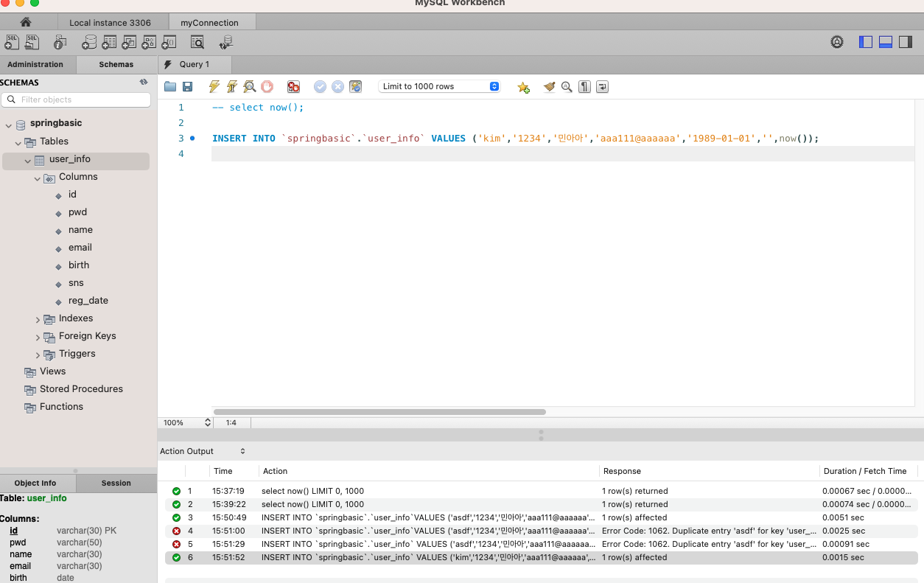
Task: Toggle the left sidebar panel
Action: point(866,42)
